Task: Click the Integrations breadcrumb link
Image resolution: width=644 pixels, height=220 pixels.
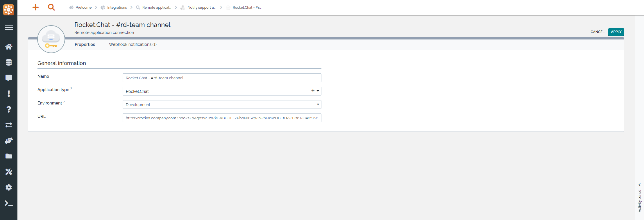Action: coord(117,8)
